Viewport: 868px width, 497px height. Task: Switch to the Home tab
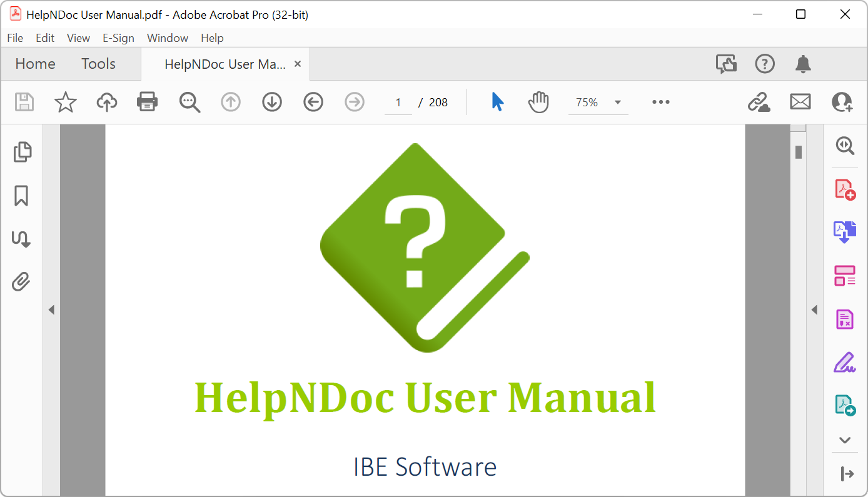(x=35, y=64)
